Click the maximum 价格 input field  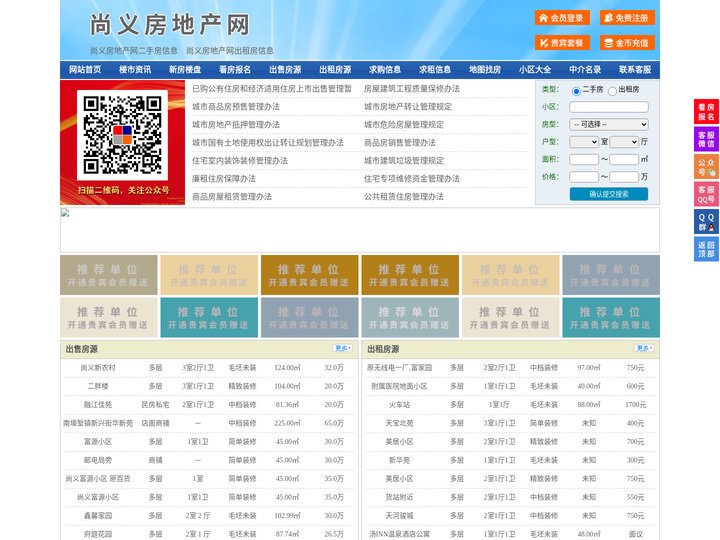pos(624,177)
